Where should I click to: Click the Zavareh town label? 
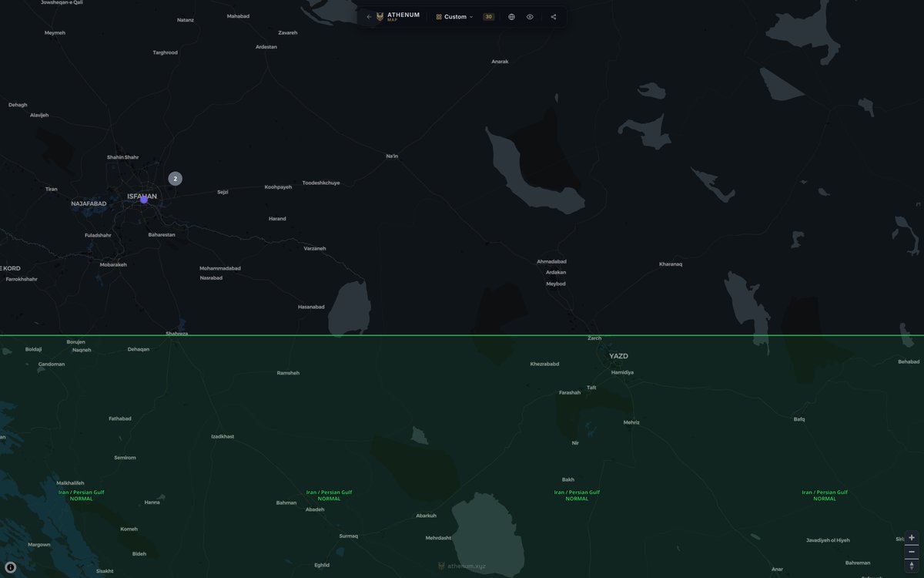coord(288,32)
